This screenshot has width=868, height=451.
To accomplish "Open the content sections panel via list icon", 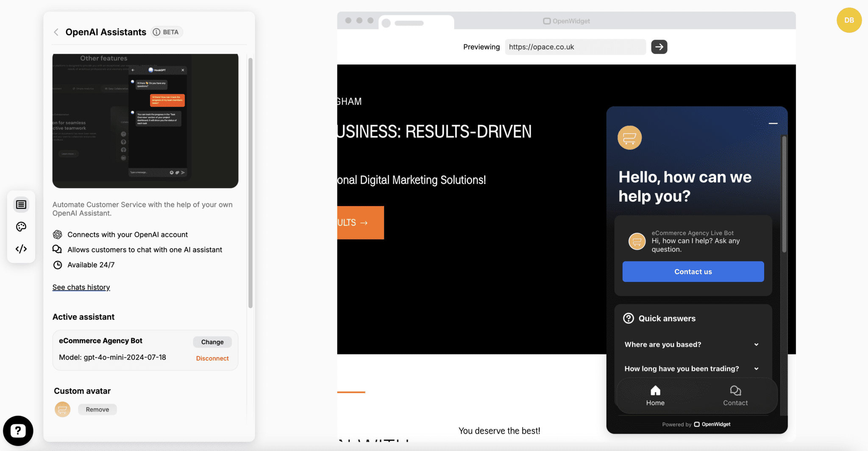I will point(21,204).
